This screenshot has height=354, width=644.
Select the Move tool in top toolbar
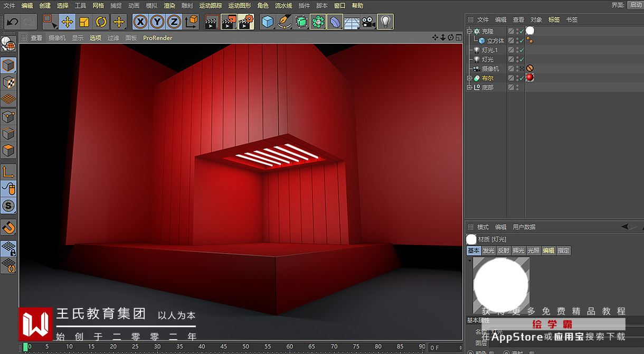click(67, 22)
